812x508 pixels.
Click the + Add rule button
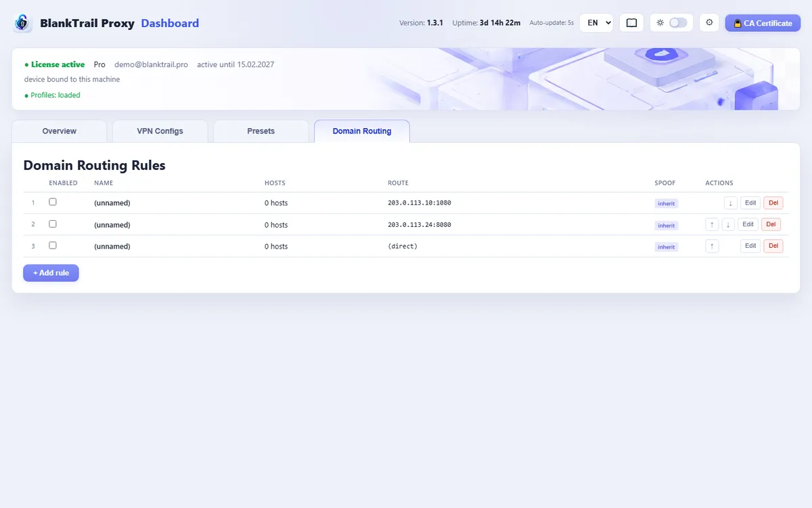pyautogui.click(x=51, y=273)
